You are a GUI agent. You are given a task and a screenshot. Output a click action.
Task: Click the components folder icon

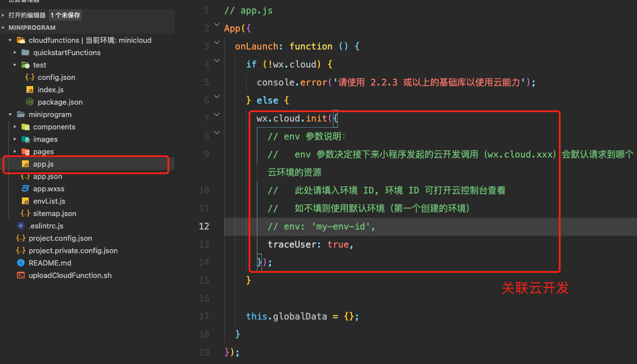(25, 127)
